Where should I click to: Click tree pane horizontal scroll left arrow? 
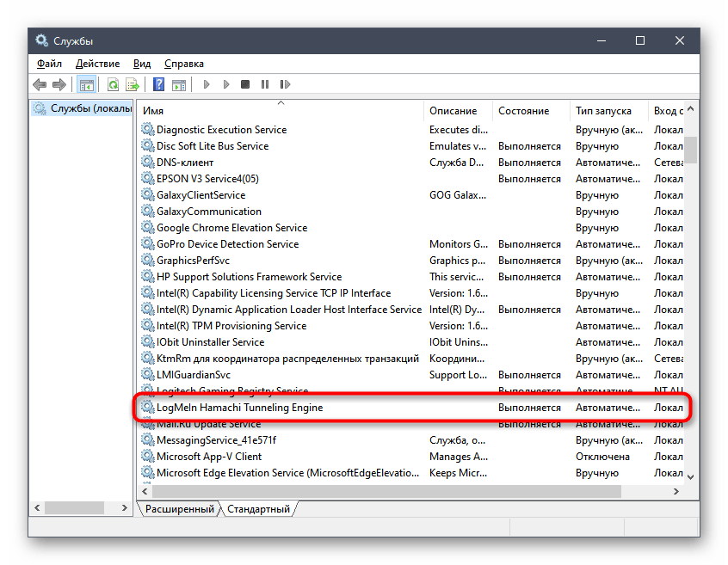pyautogui.click(x=37, y=508)
